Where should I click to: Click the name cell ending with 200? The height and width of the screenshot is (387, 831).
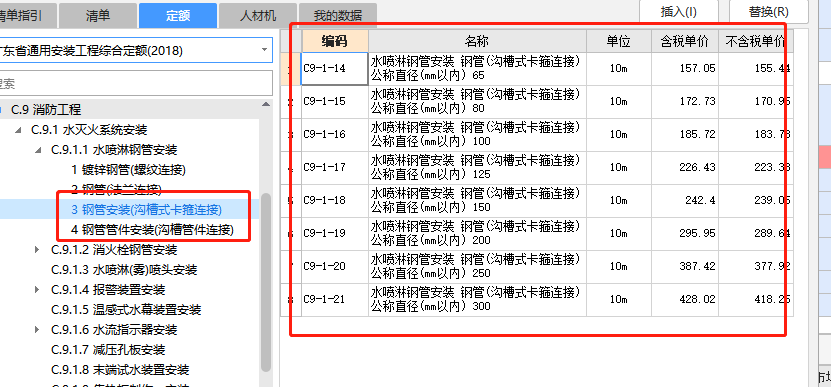click(x=477, y=233)
